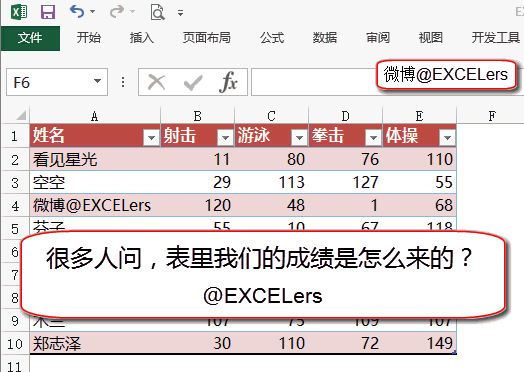Switch to the 视图 ribbon tab
Image resolution: width=524 pixels, height=372 pixels.
pyautogui.click(x=431, y=37)
